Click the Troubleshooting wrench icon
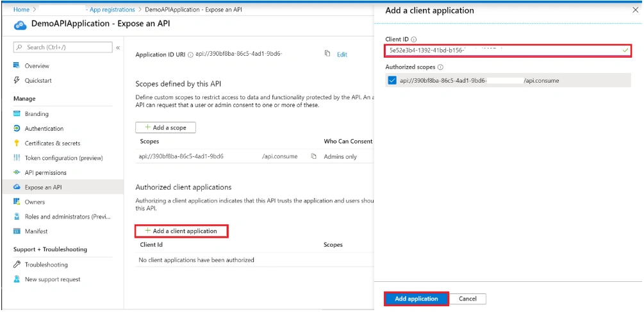This screenshot has height=312, width=644. (x=17, y=265)
